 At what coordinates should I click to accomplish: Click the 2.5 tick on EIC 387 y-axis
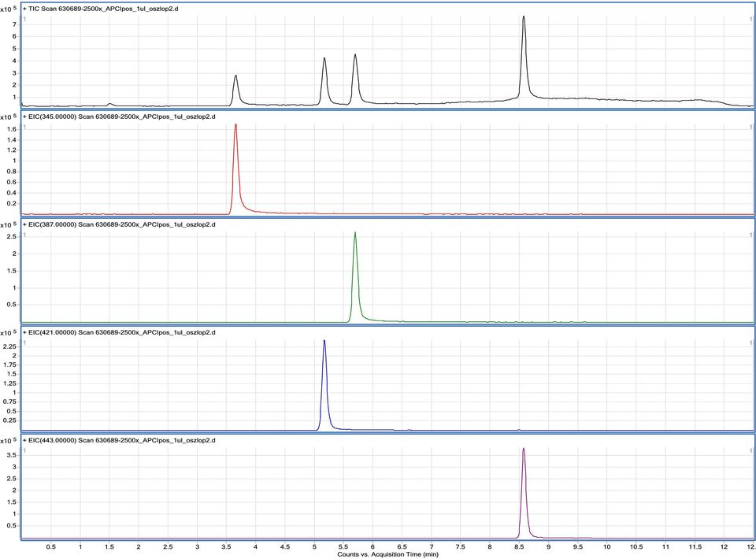(x=12, y=237)
